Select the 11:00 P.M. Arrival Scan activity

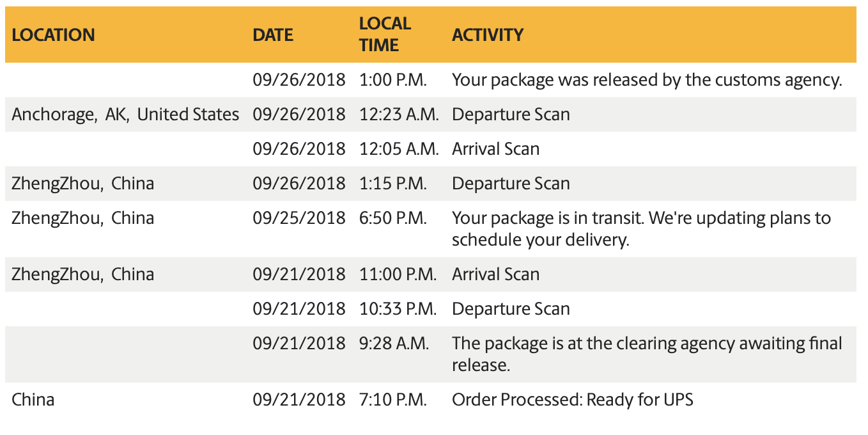(495, 274)
